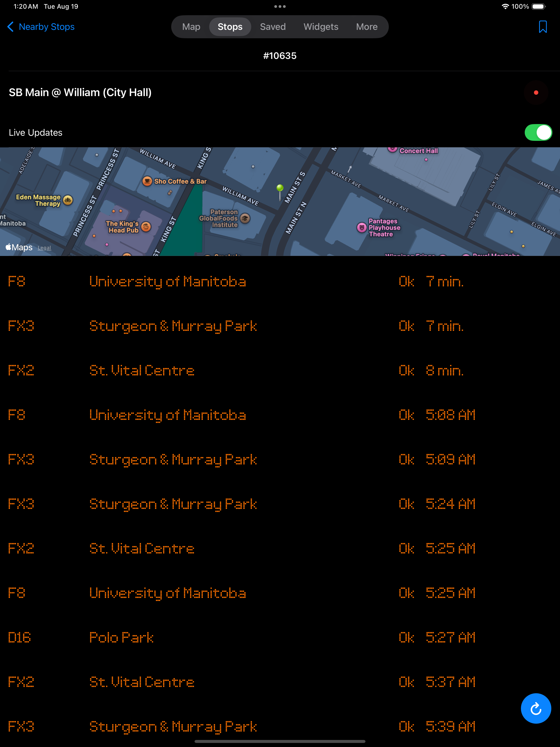Screen dimensions: 560x747
Task: Select FX2 St. Vital Centre 5:37 AM row
Action: 280,682
